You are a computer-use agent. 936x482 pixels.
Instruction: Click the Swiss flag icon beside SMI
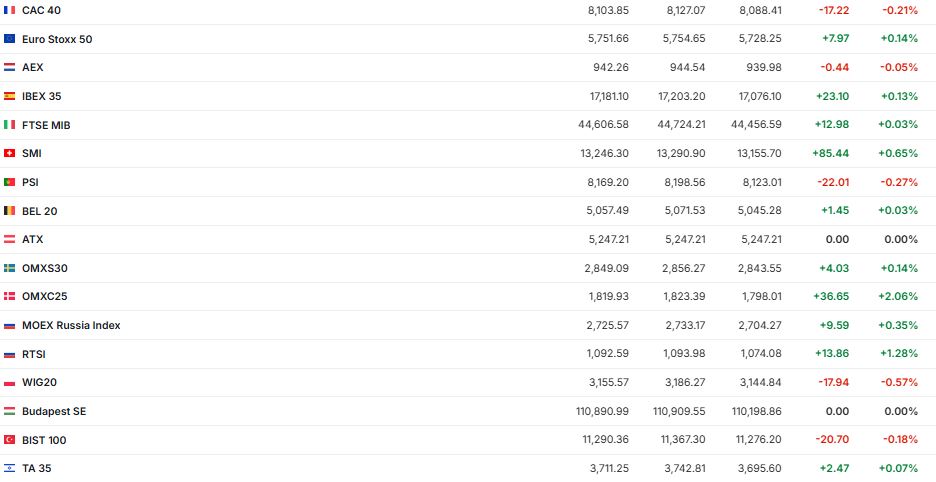coord(10,153)
